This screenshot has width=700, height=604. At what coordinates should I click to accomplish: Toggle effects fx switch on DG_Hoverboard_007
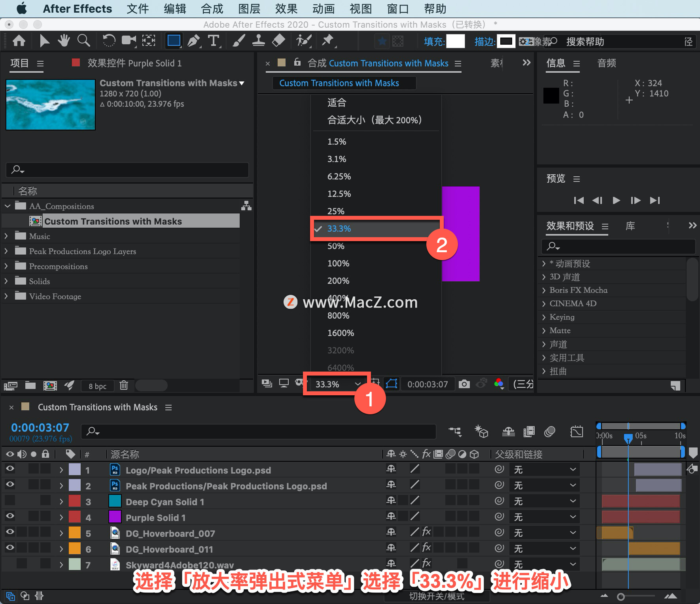click(426, 532)
